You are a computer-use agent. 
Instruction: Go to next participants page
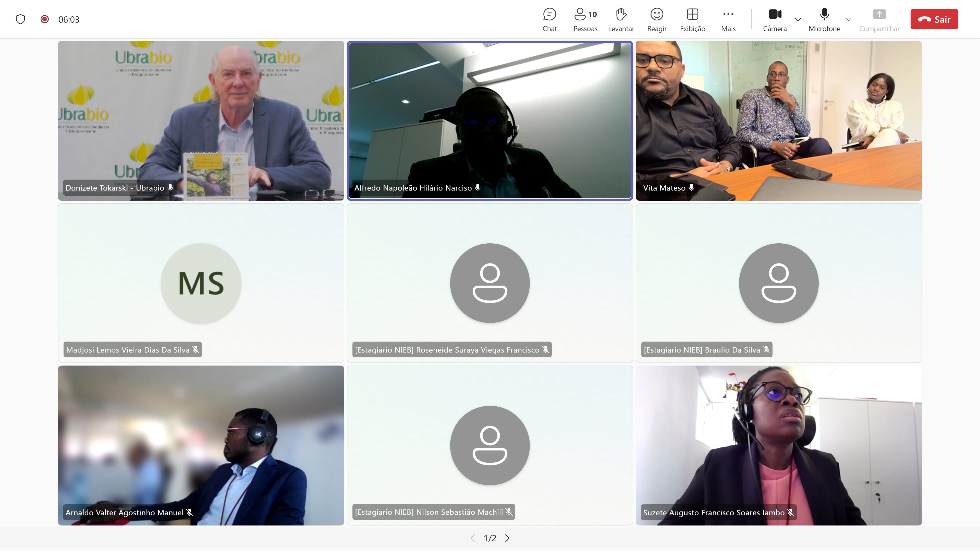click(x=507, y=538)
